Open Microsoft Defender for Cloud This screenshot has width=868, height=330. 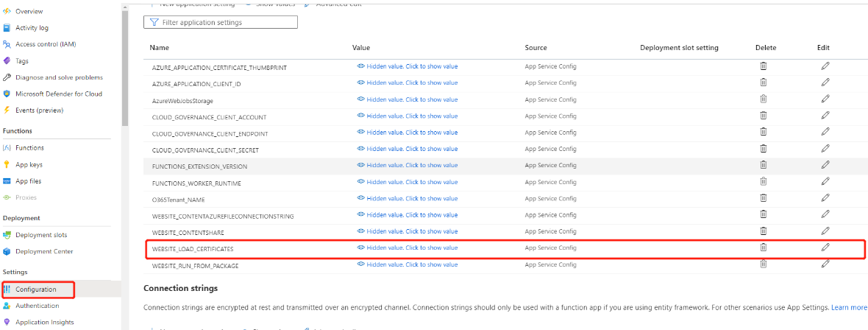tap(59, 94)
